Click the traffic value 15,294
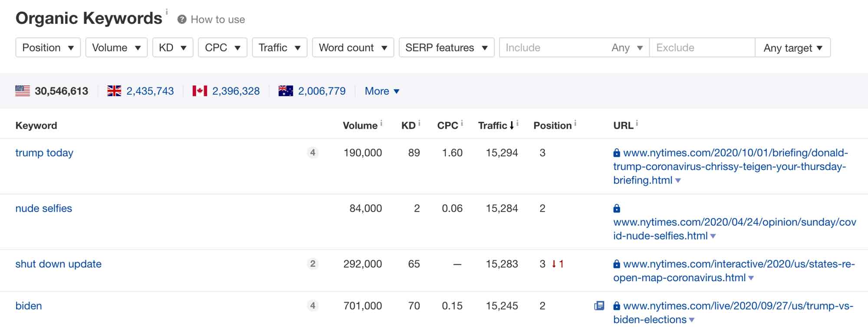 502,153
